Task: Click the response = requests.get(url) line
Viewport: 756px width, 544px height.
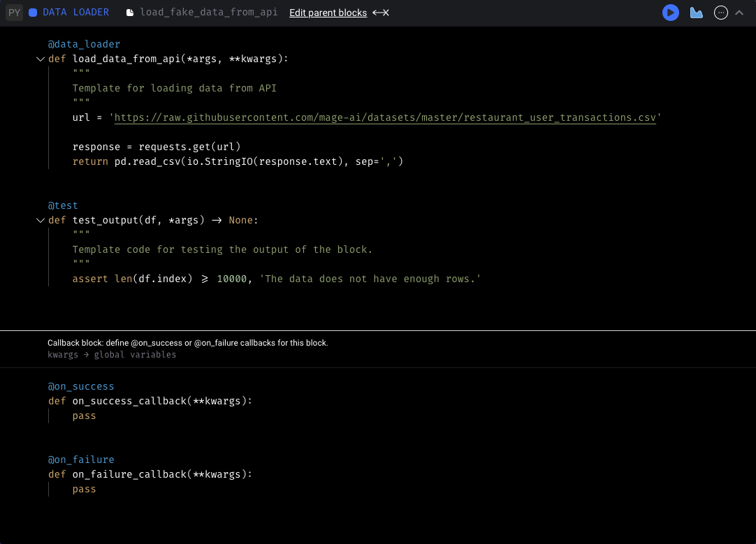Action: click(x=157, y=147)
